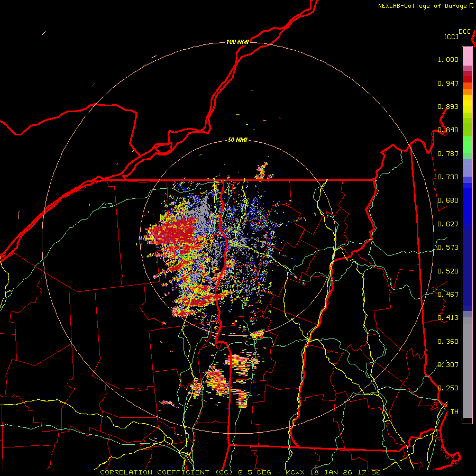Pick the gray color bar segment near 0.307
Screen dimensions: 476x476
pyautogui.click(x=467, y=368)
